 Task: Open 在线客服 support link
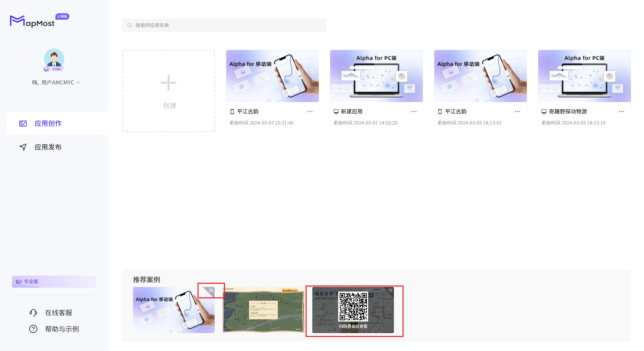click(58, 313)
